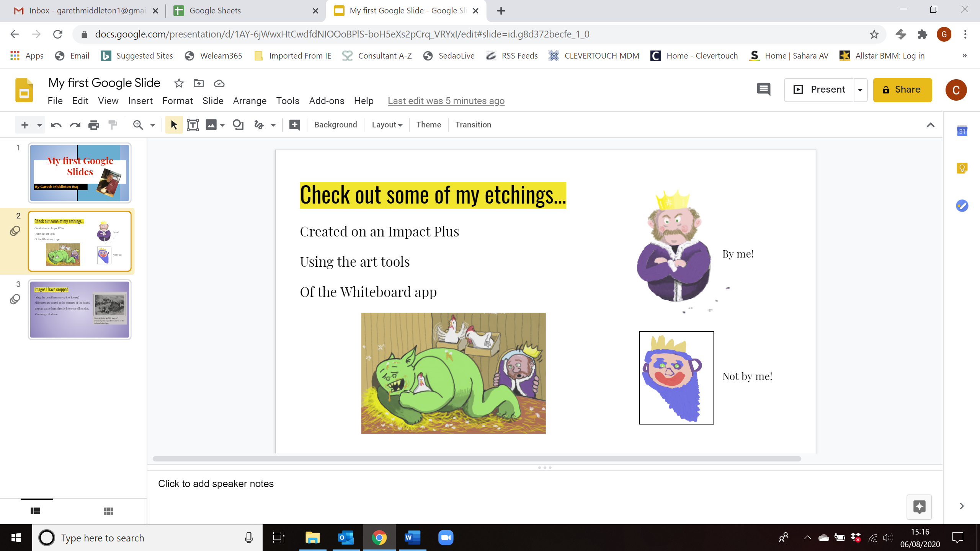Show side panel with bottom-right chevron
This screenshot has width=980, height=551.
[x=962, y=506]
